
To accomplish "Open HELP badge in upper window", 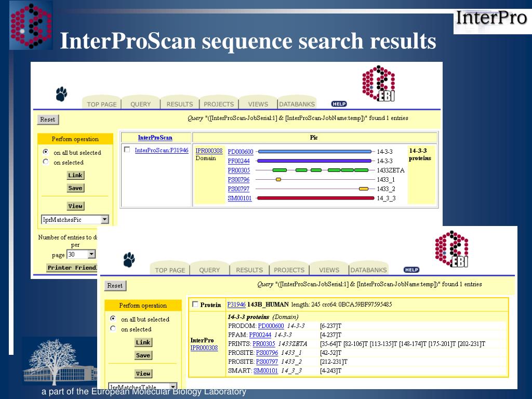I will pyautogui.click(x=339, y=104).
